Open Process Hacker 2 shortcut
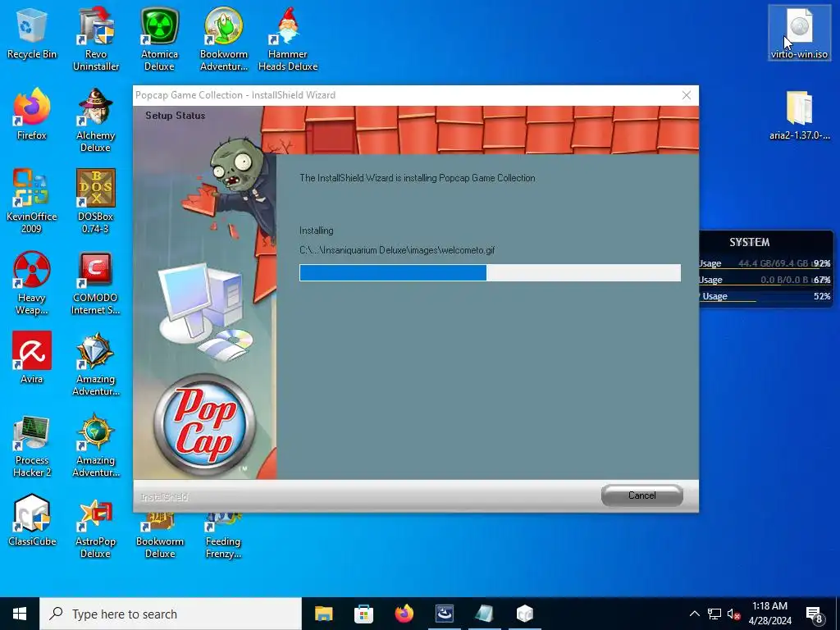Image resolution: width=840 pixels, height=630 pixels. point(32,445)
